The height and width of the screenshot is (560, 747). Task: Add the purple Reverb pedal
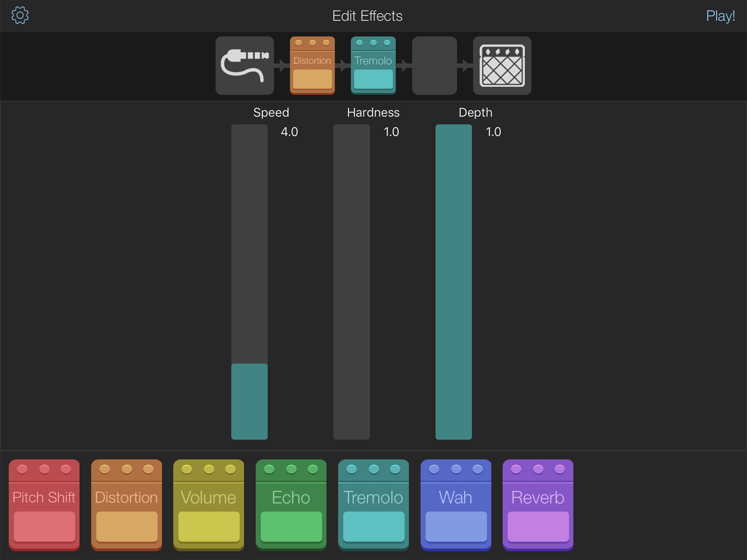(538, 504)
